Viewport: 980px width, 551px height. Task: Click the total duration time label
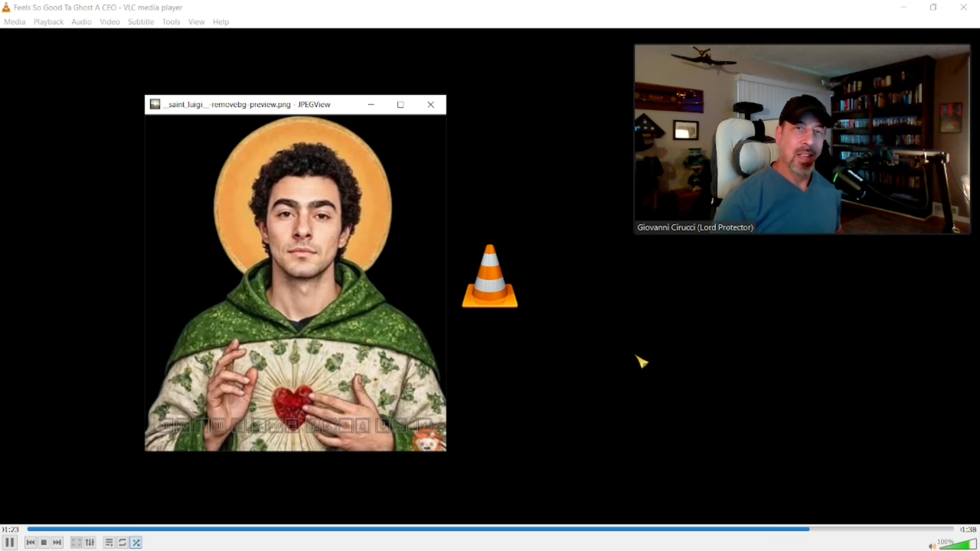[969, 530]
